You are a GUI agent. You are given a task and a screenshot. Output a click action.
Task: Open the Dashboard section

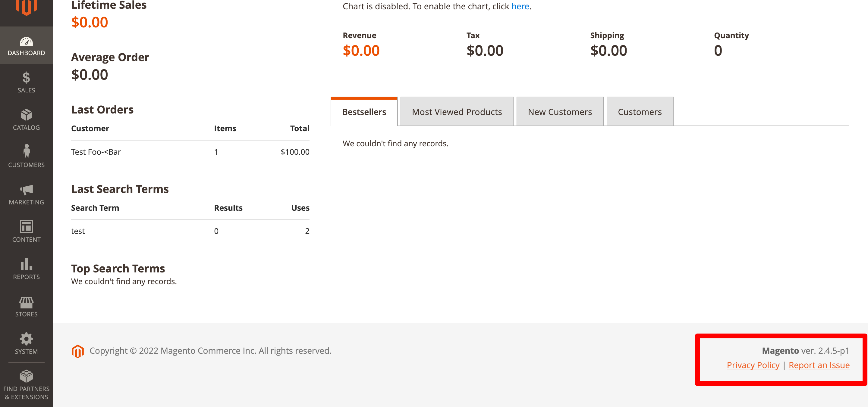click(x=26, y=45)
